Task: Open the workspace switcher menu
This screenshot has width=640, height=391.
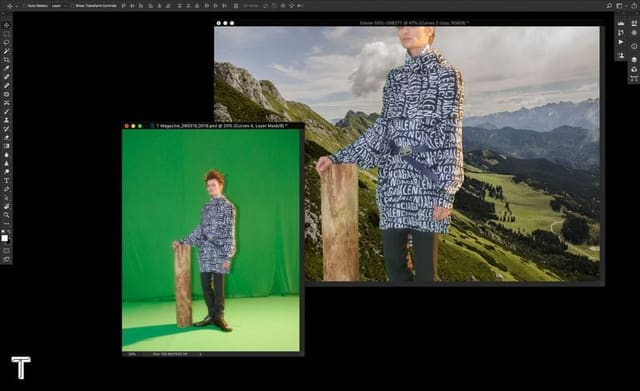Action: [x=620, y=5]
